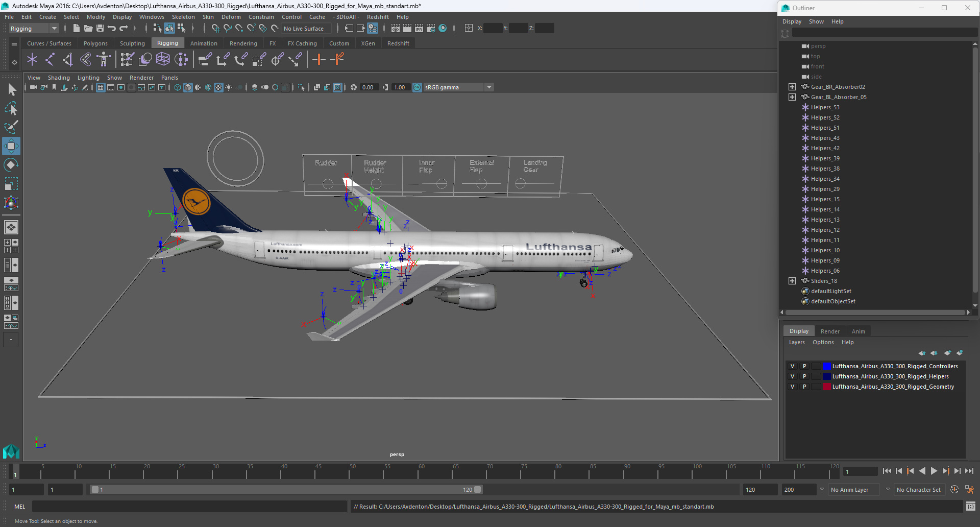980x527 pixels.
Task: Open the No Character Set dropdown
Action: point(919,490)
